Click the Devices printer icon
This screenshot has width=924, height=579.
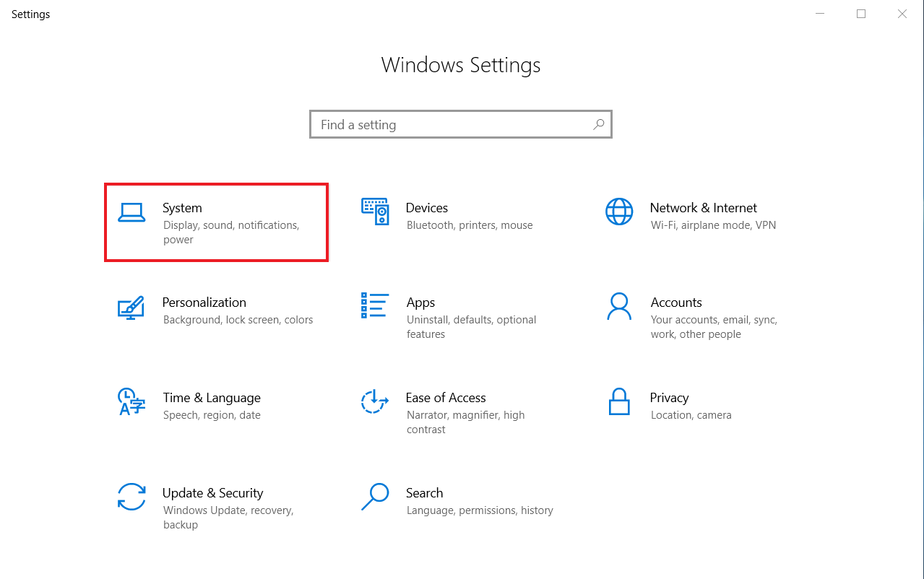[374, 213]
